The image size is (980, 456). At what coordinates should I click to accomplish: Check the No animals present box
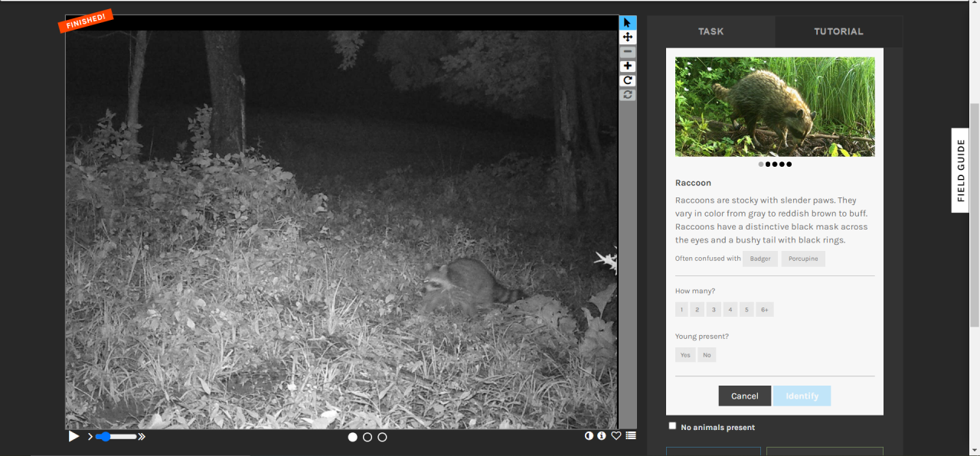pos(672,426)
